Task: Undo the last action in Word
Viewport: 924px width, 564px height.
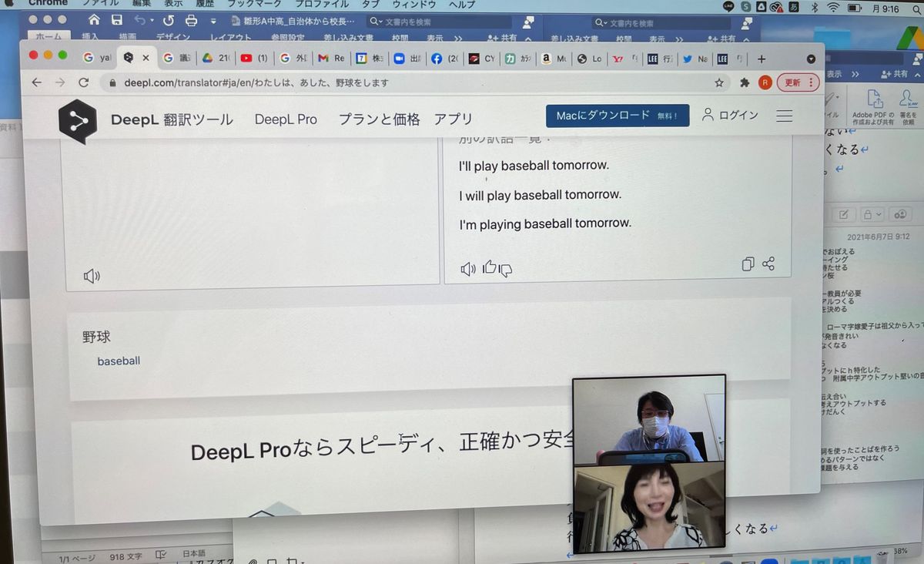Action: click(x=139, y=20)
